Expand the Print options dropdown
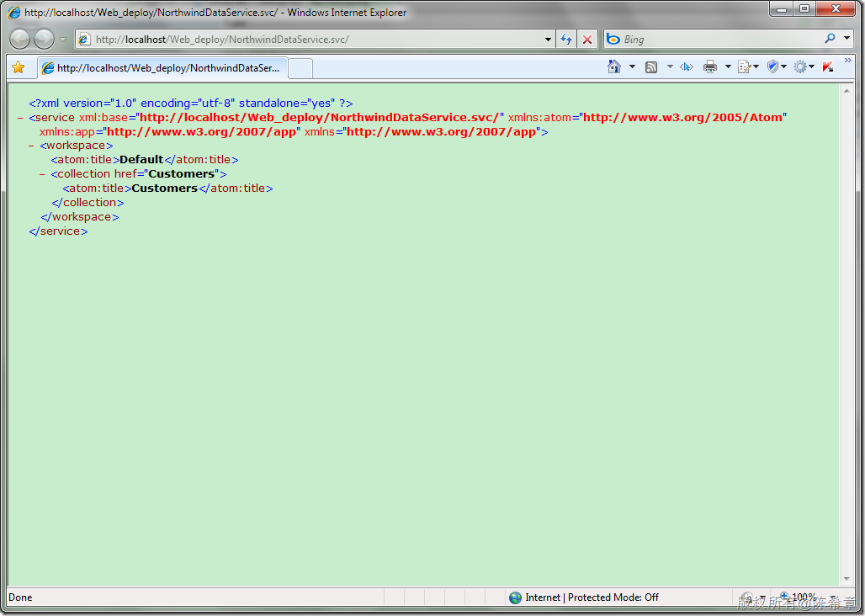Image resolution: width=865 pixels, height=616 pixels. pos(728,66)
